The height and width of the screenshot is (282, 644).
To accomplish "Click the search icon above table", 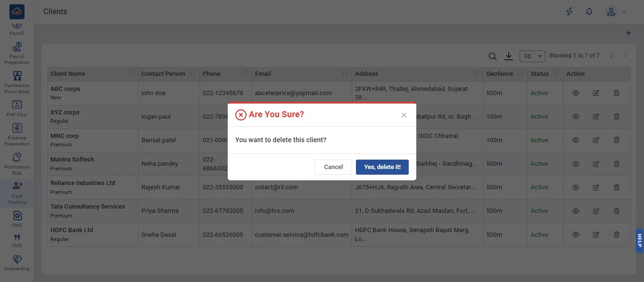I will [x=492, y=56].
